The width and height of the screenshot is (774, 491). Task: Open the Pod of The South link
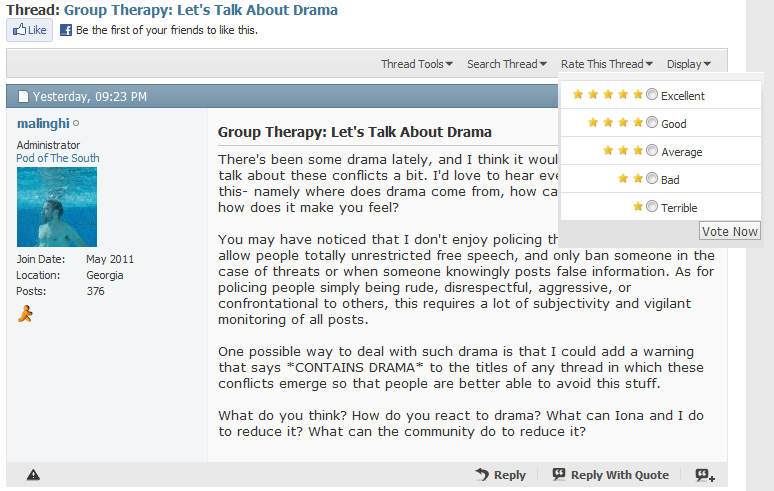pyautogui.click(x=58, y=158)
